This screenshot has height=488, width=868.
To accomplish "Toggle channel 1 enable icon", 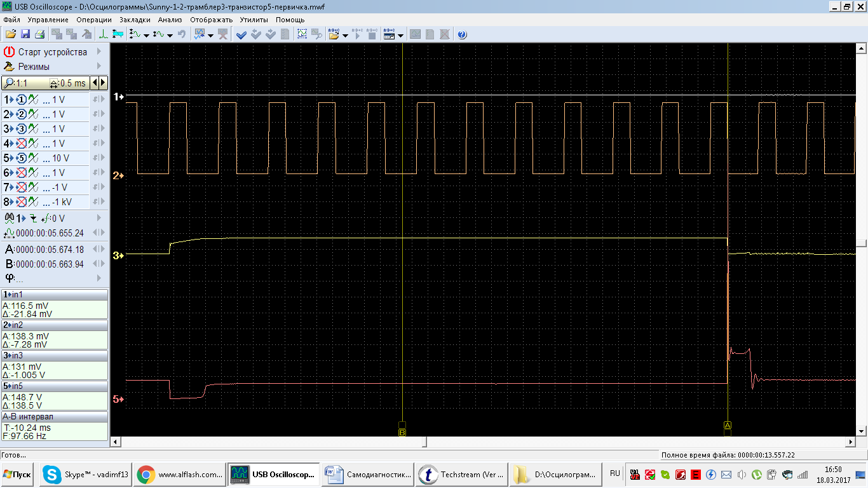I will (x=21, y=100).
